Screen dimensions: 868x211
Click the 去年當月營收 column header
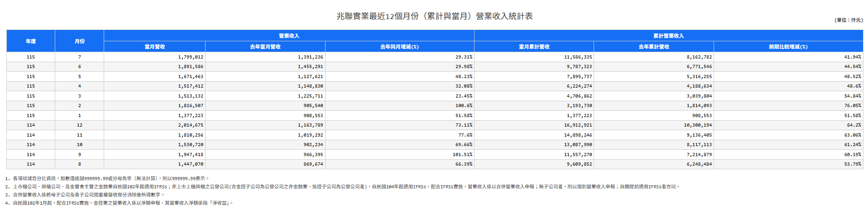(265, 46)
